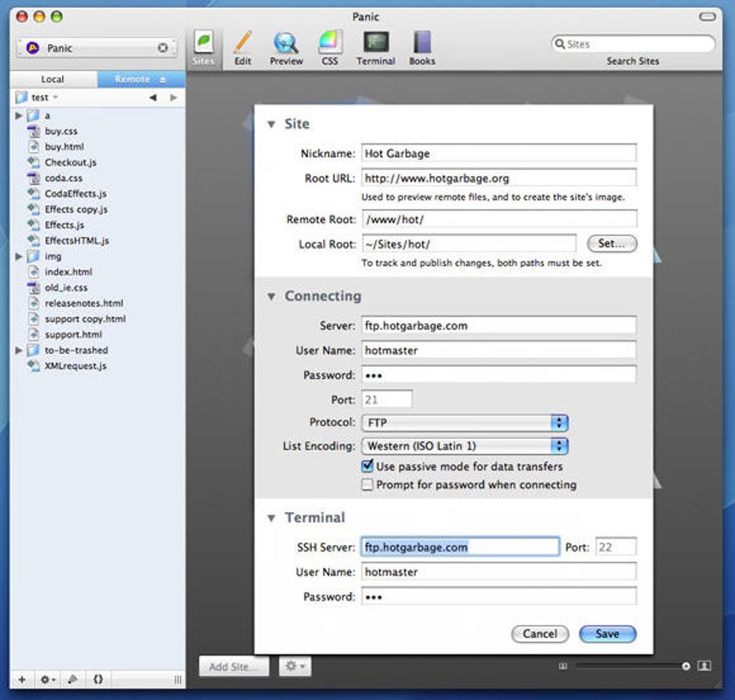Viewport: 735px width, 700px height.
Task: Close the Panic site tab
Action: [x=163, y=48]
